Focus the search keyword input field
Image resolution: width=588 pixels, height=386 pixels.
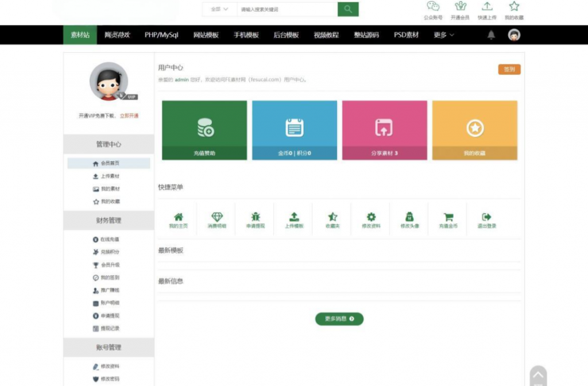point(287,9)
